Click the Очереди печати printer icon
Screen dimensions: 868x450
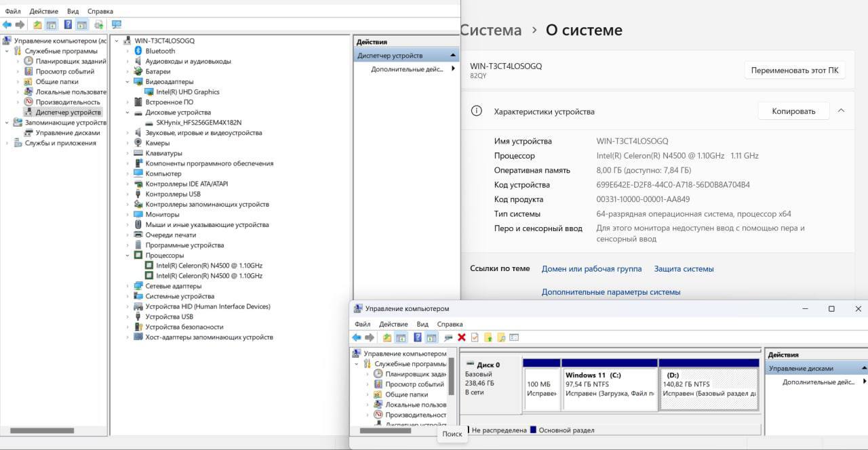coord(138,235)
